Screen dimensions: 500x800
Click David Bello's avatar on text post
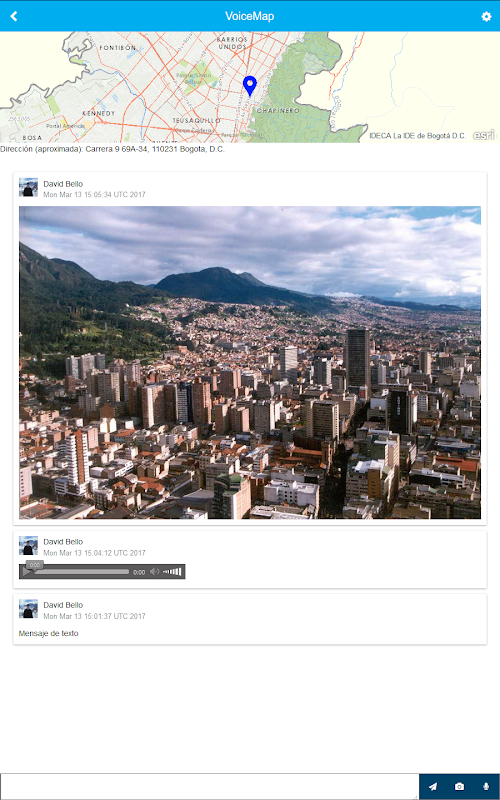29,609
